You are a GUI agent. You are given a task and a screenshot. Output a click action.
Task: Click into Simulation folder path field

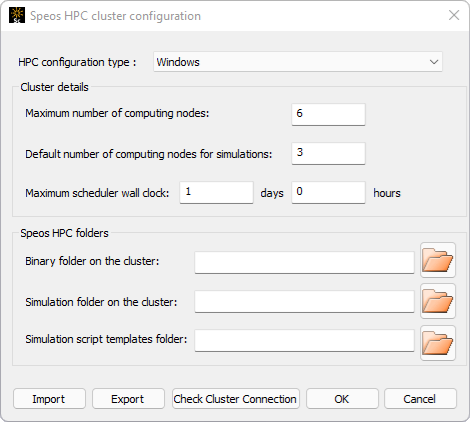tap(304, 301)
